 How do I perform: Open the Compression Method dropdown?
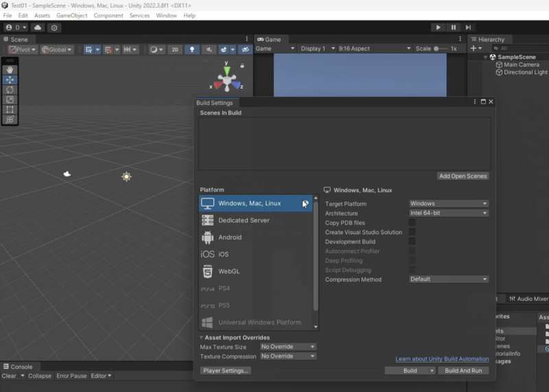point(448,279)
